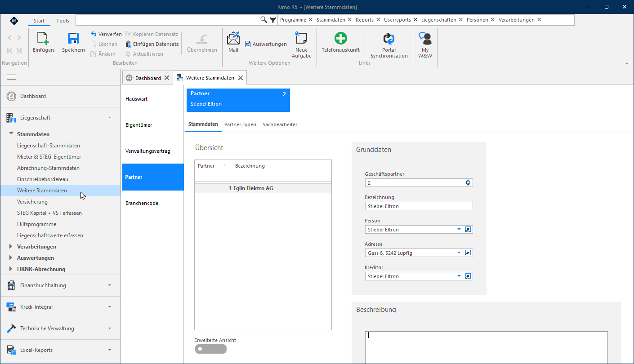Click Einfügen Datensatz
634x364 pixels.
[152, 44]
